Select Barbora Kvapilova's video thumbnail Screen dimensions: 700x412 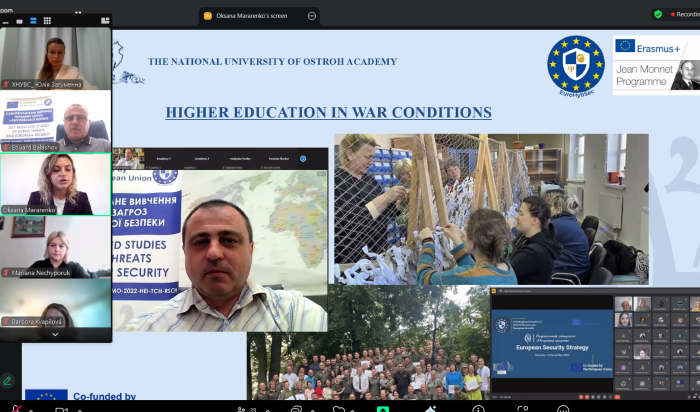point(56,303)
